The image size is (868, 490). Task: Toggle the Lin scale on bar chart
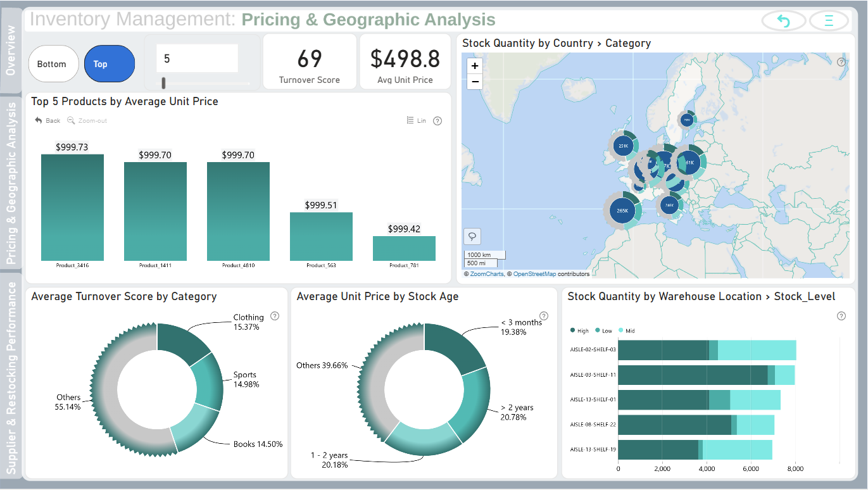[x=417, y=120]
